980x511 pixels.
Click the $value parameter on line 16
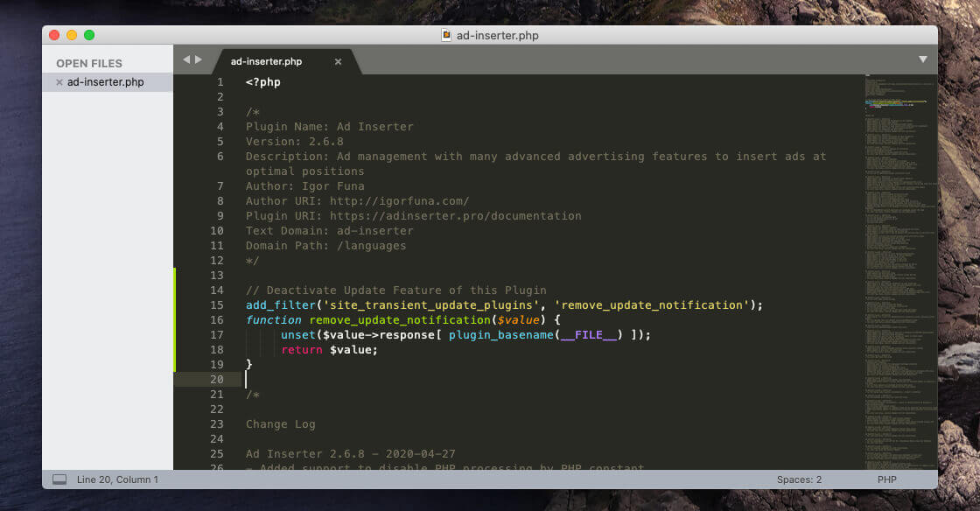point(518,320)
